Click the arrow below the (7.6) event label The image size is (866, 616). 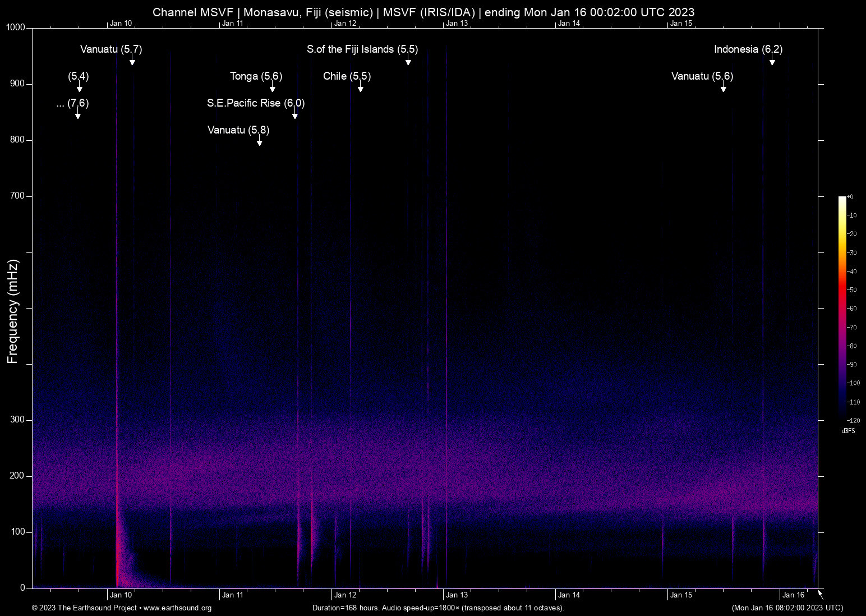click(78, 115)
